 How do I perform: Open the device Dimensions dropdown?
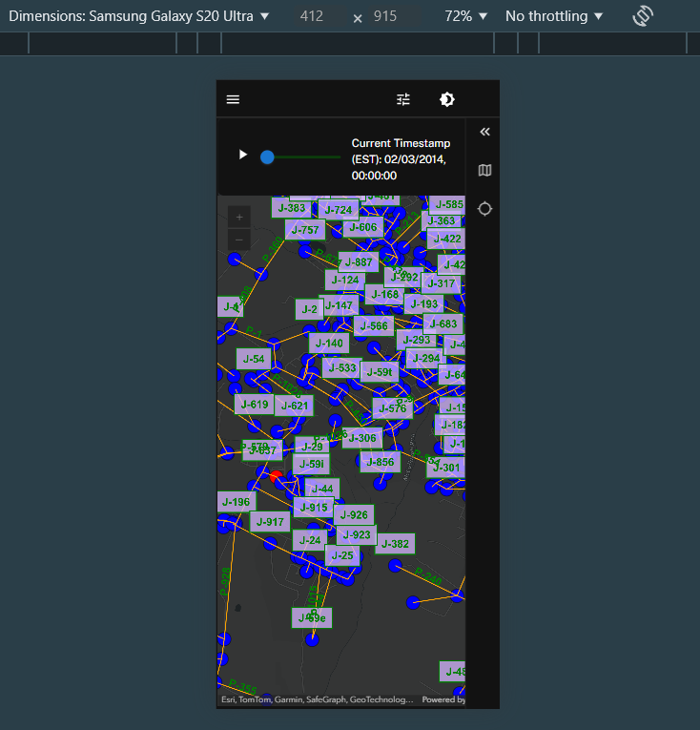point(138,16)
